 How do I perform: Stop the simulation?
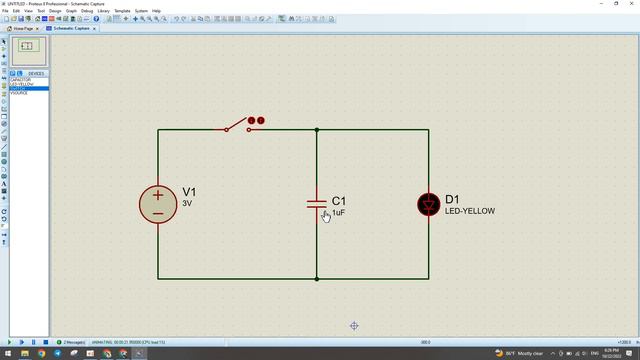[x=46, y=342]
